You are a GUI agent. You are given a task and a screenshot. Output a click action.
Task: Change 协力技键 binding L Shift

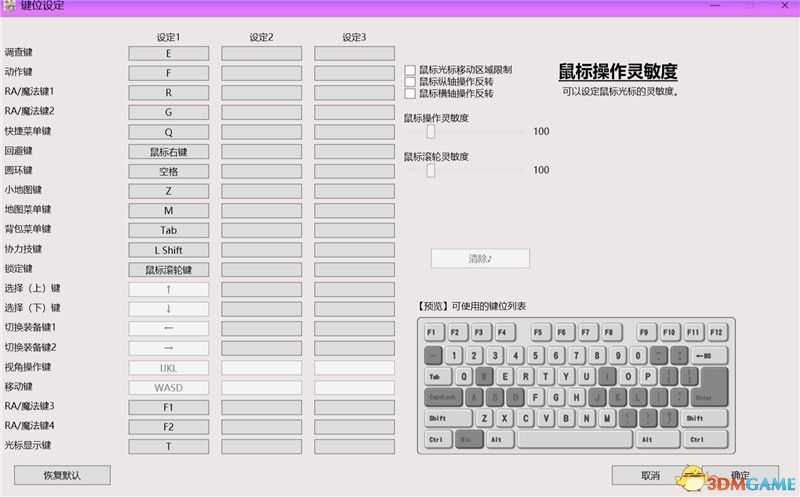point(168,250)
